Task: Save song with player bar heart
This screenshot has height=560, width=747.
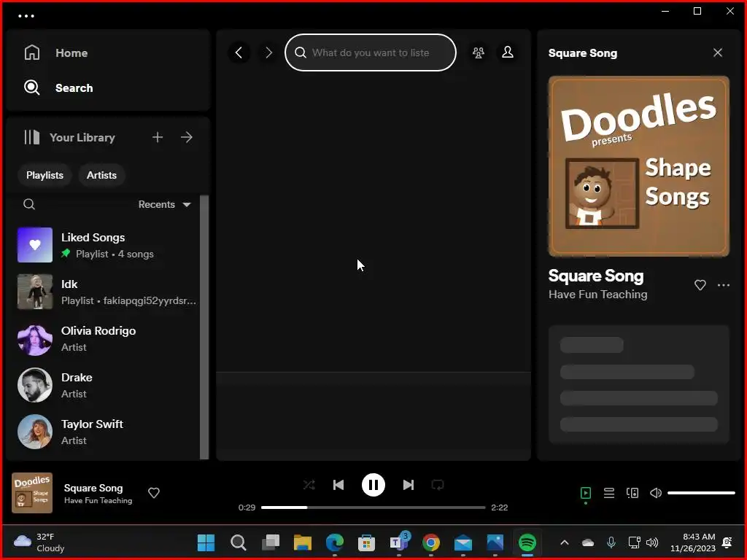Action: pos(153,493)
